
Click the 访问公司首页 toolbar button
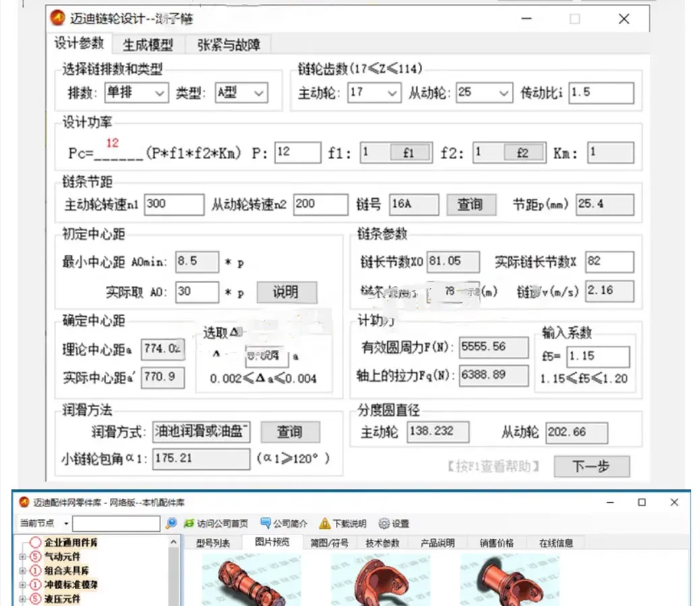[x=216, y=524]
